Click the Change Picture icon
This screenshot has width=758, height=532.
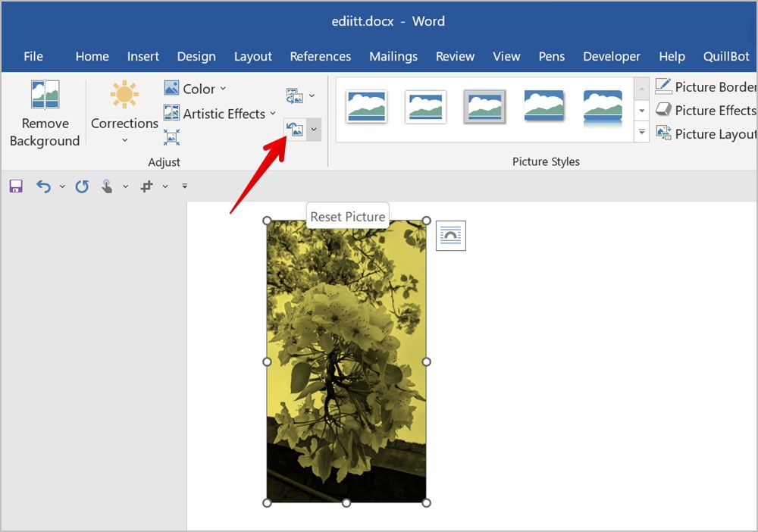click(294, 96)
